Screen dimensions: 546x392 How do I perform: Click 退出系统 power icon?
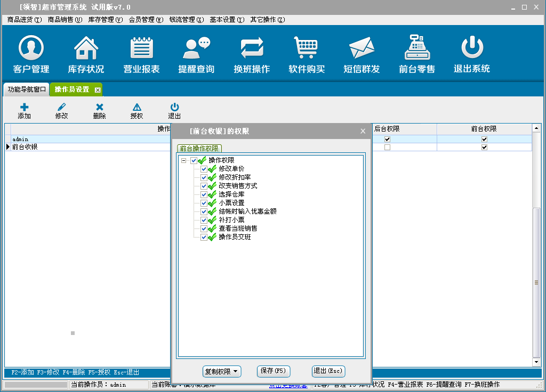472,54
